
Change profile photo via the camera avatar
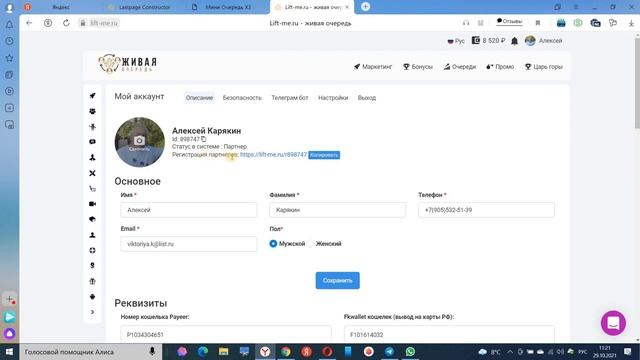tap(140, 142)
